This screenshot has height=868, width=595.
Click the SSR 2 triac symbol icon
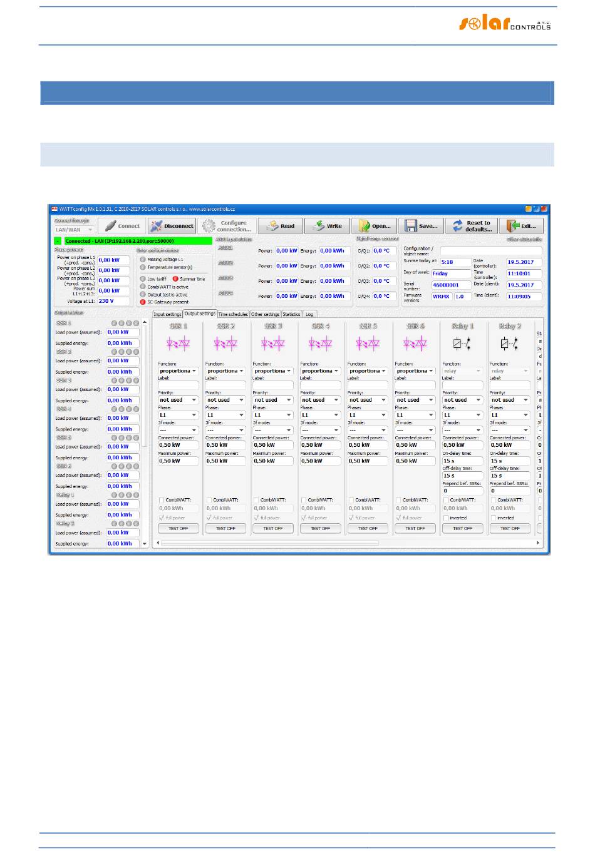pos(225,343)
